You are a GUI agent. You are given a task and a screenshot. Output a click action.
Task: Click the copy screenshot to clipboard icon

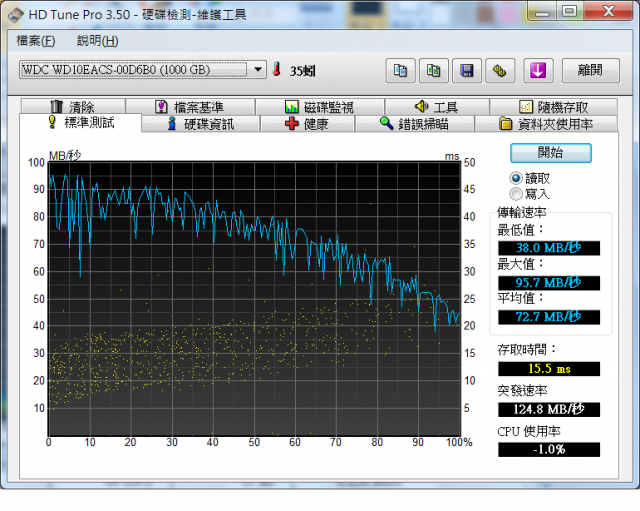pos(433,71)
